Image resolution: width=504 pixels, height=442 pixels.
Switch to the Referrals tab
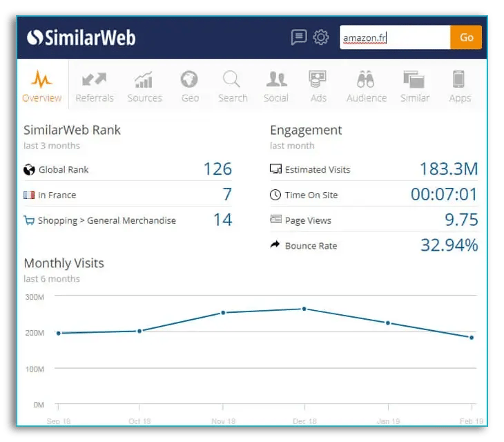point(95,86)
